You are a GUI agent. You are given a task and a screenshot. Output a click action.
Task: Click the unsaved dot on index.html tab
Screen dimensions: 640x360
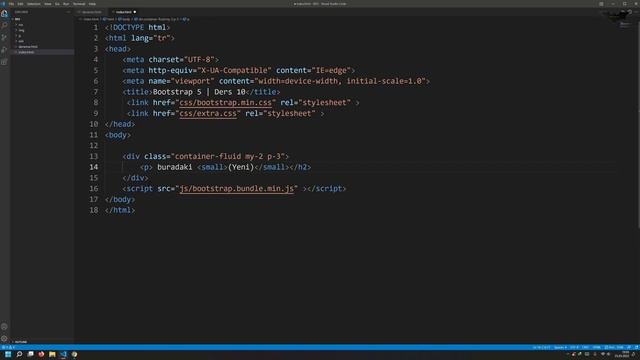click(135, 12)
